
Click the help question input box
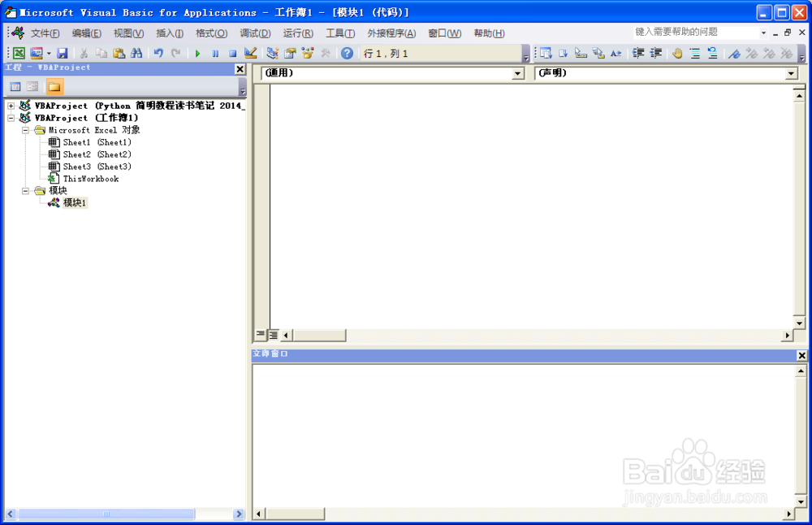tap(696, 33)
